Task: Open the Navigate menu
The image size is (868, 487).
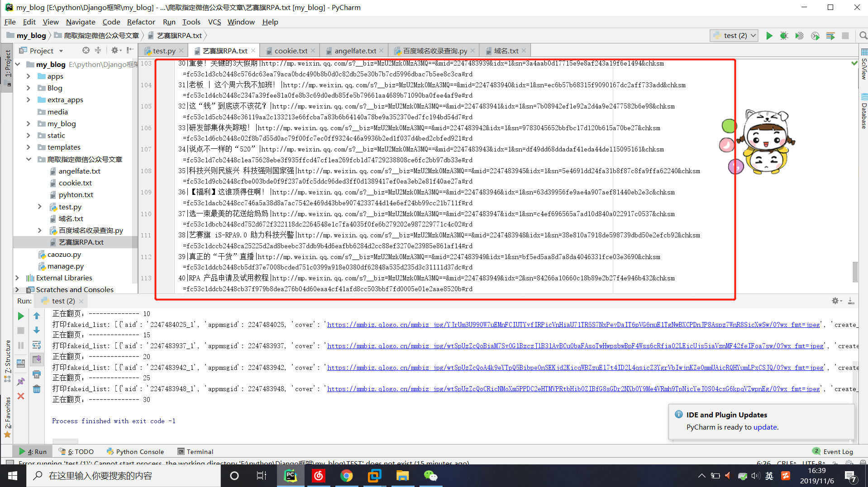Action: pos(81,22)
